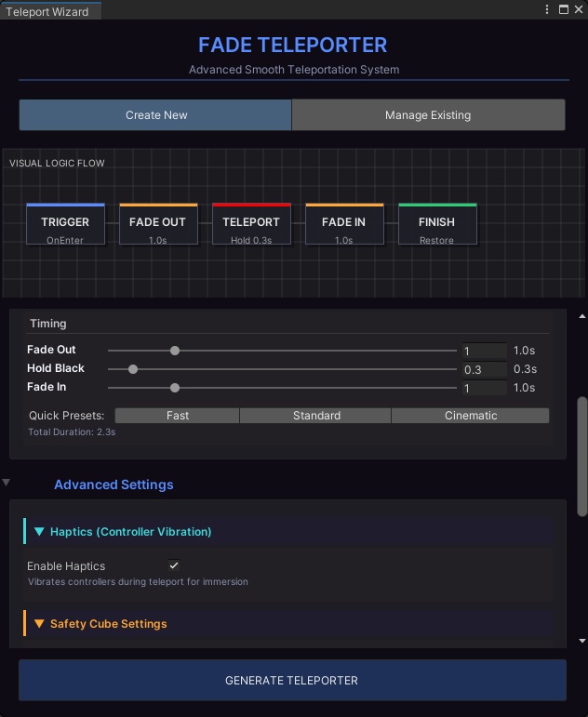Select the TELEPORT Hold 0.3s flow node
The image size is (588, 717).
pyautogui.click(x=251, y=224)
